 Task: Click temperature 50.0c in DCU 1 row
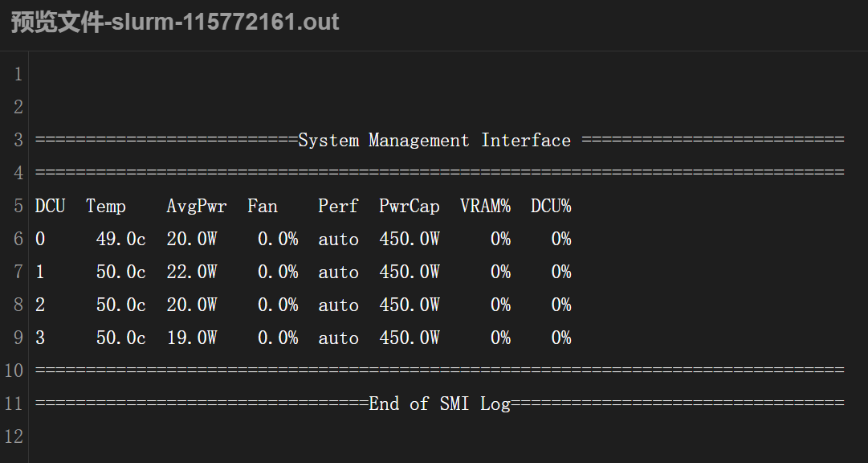coord(120,272)
